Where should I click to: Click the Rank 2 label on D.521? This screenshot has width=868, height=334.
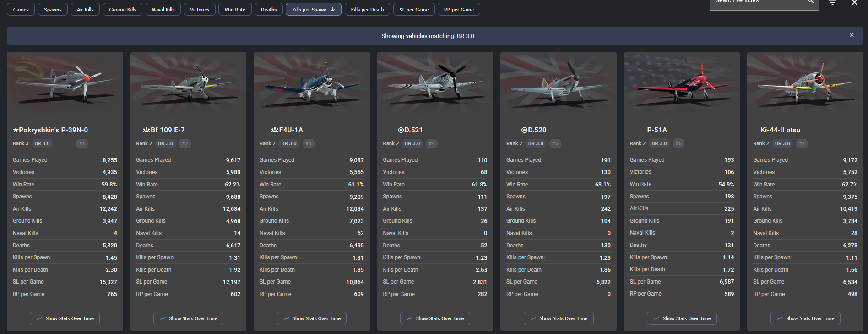pyautogui.click(x=391, y=143)
